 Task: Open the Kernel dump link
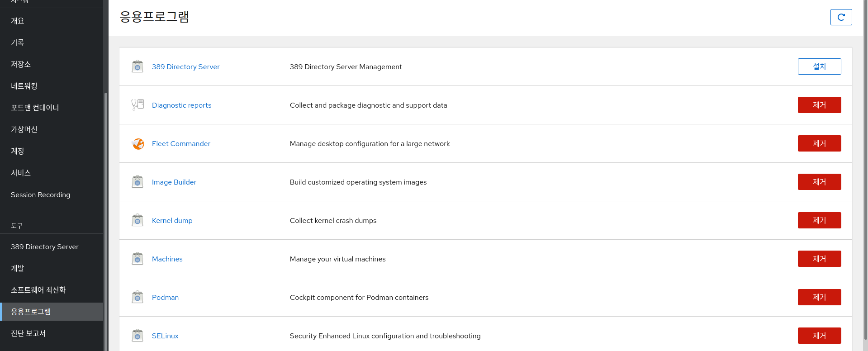172,220
